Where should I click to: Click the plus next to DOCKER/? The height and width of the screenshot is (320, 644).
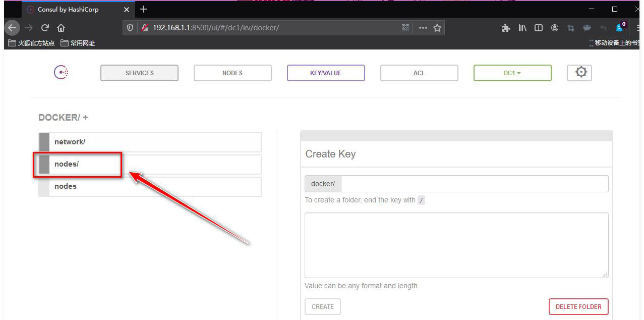[x=85, y=118]
